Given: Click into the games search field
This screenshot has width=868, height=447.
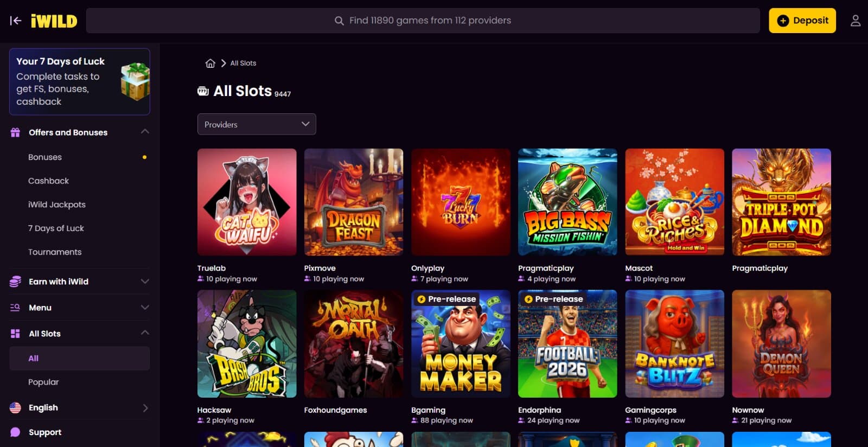Looking at the screenshot, I should point(423,21).
